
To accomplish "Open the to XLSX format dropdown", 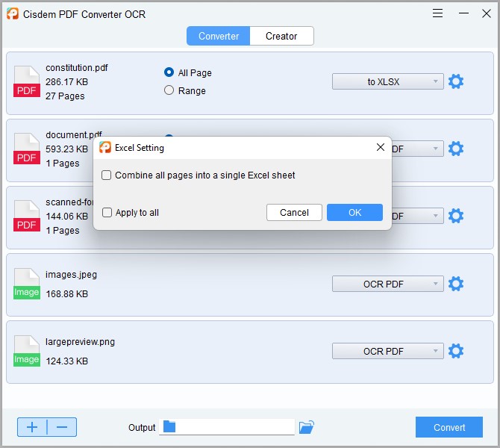I will pos(388,81).
